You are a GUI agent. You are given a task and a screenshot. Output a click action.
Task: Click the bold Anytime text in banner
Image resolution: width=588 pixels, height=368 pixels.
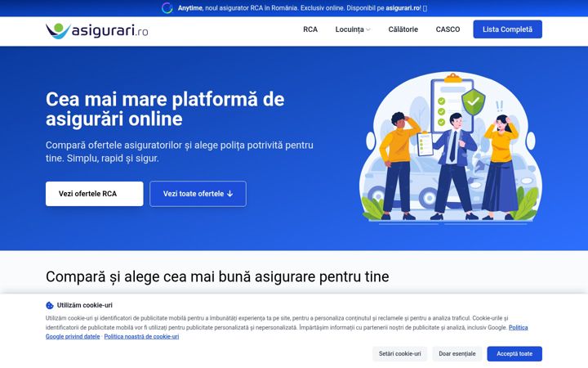(190, 8)
